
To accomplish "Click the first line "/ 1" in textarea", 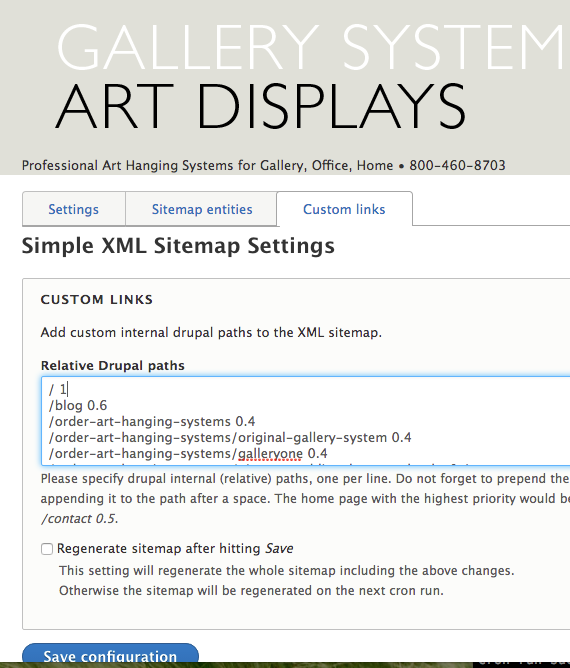I will click(x=58, y=389).
